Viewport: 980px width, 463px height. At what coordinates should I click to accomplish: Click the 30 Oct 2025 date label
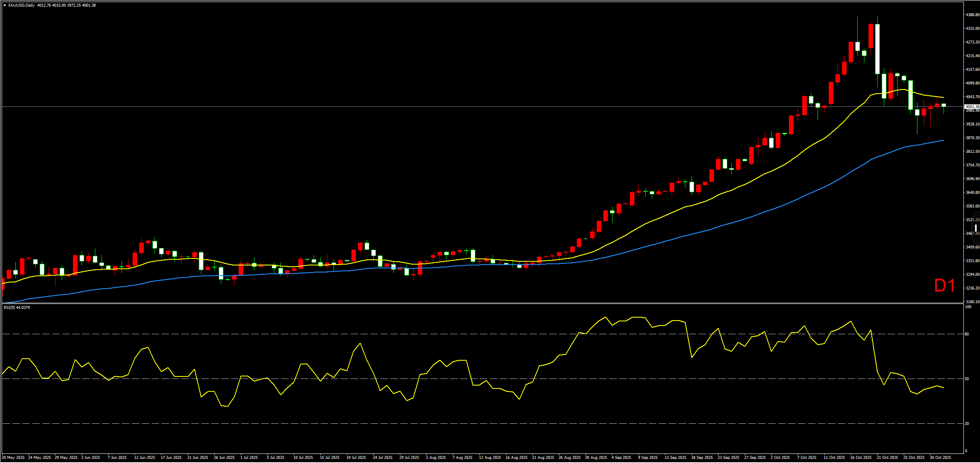pos(940,458)
